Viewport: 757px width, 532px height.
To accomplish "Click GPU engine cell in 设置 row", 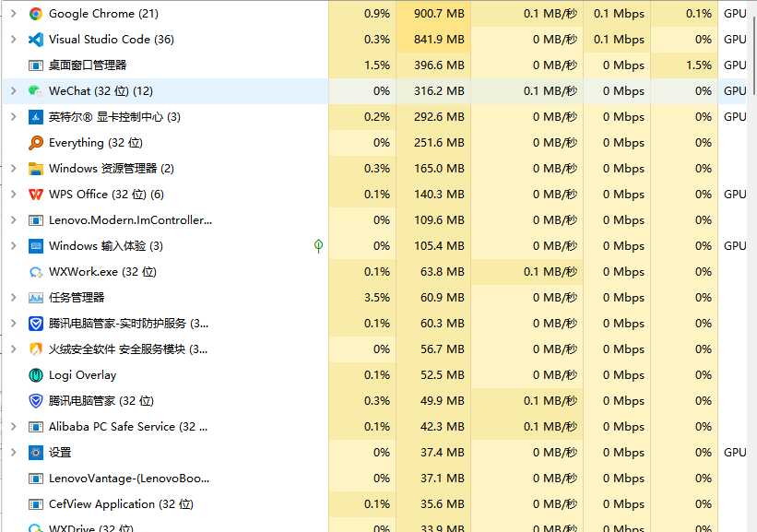I will (x=734, y=453).
